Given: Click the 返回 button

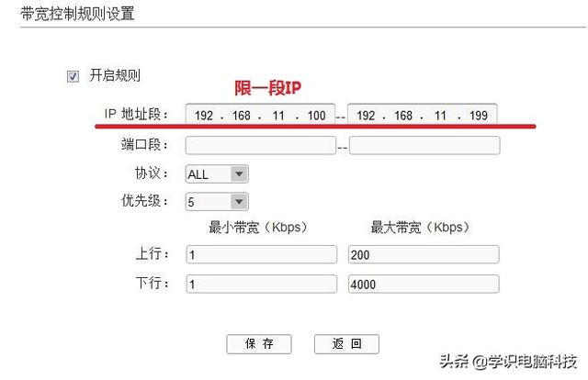Looking at the screenshot, I should pyautogui.click(x=347, y=344).
